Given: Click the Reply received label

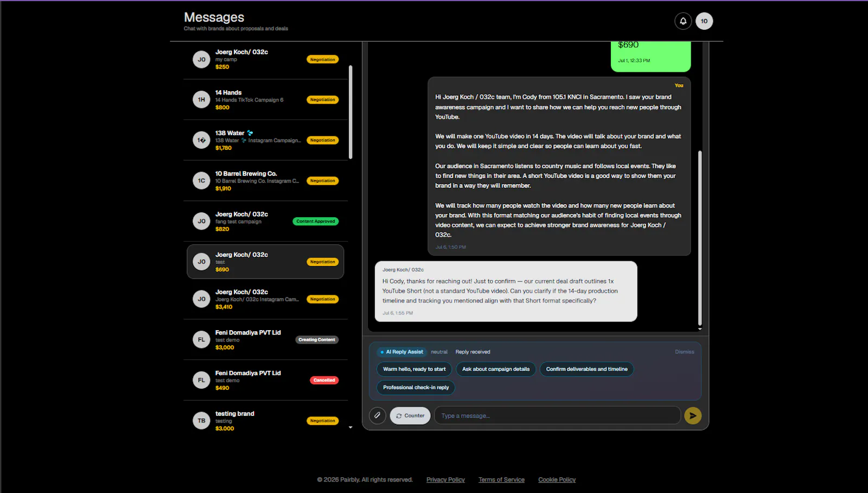Looking at the screenshot, I should pos(473,352).
